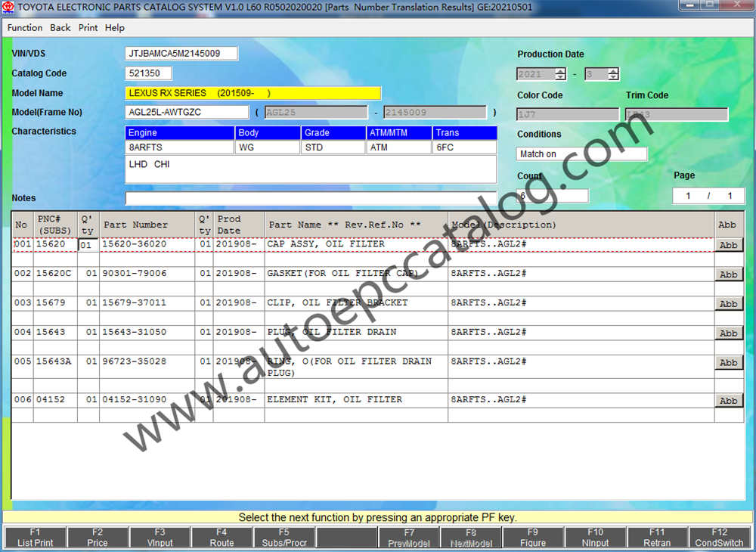
Task: Click PNC code 15643A
Action: click(54, 361)
